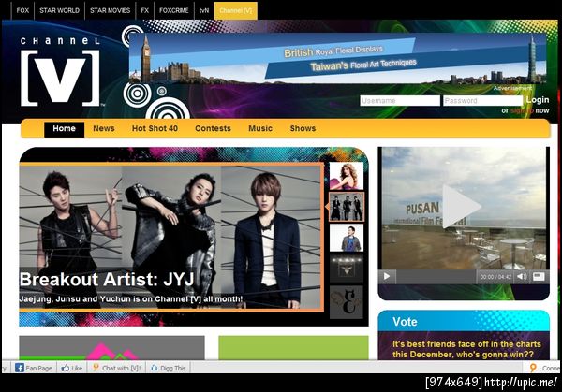Open the FOX channel tab
The image size is (562, 392).
pos(22,10)
